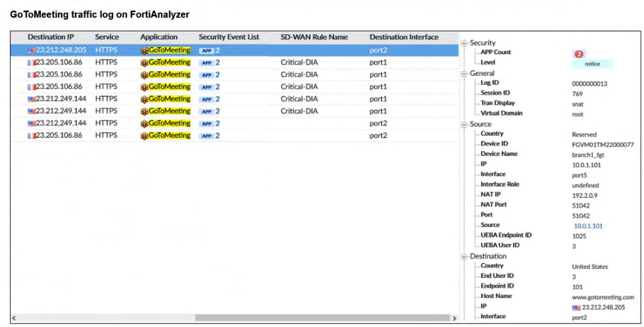Screen dimensions: 644x327
Task: Sort by the Security Event List column header
Action: click(229, 37)
